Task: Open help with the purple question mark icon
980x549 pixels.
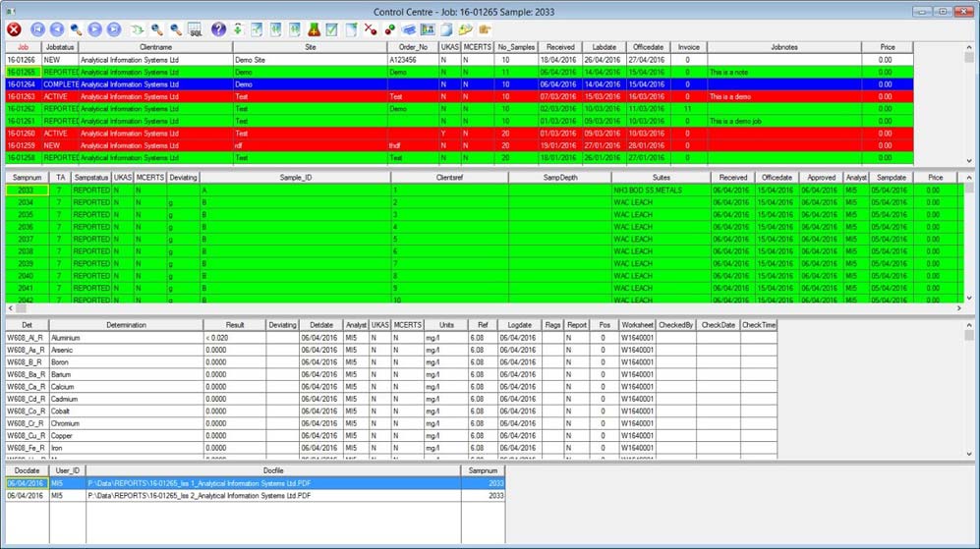Action: (218, 29)
